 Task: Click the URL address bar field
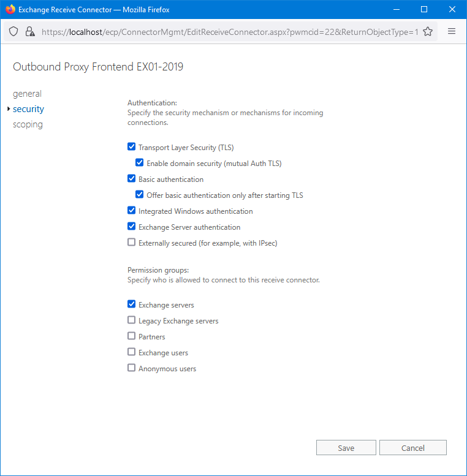pos(229,32)
